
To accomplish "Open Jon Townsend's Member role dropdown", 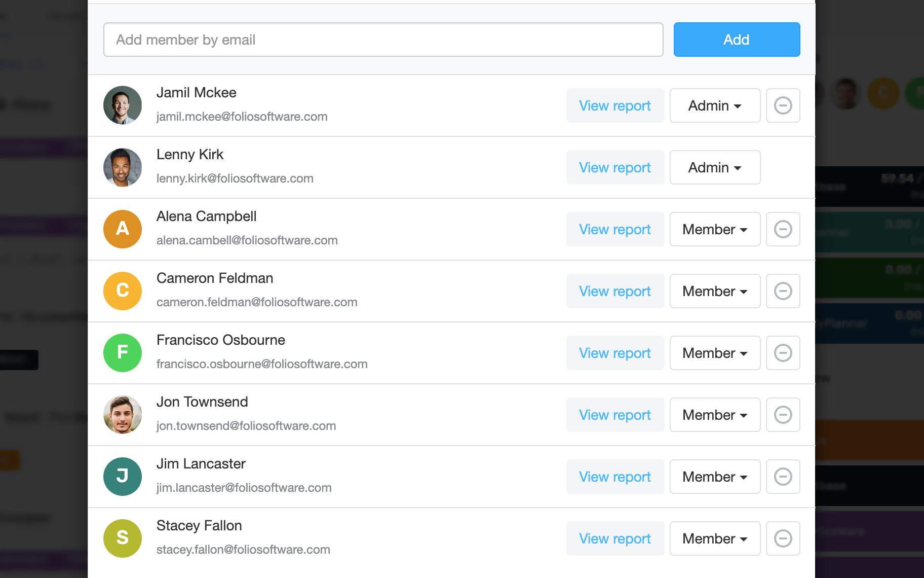I will tap(715, 415).
